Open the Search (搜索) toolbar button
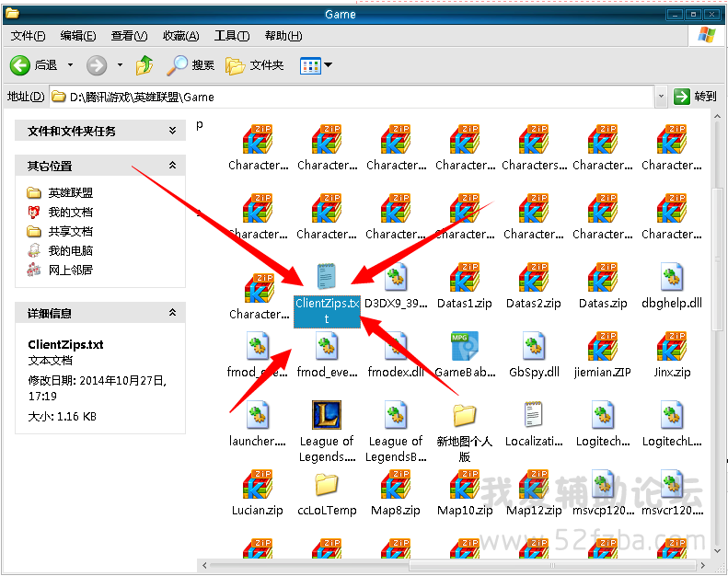The width and height of the screenshot is (728, 576). (191, 65)
